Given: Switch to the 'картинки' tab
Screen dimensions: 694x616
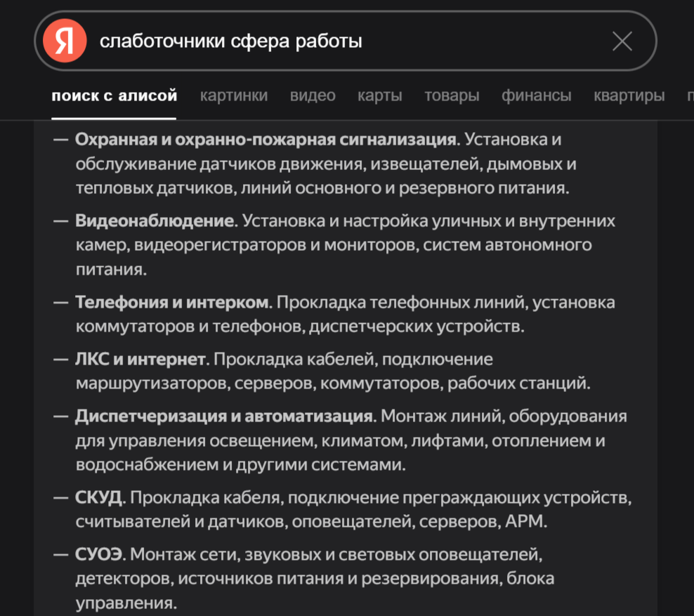Looking at the screenshot, I should [x=234, y=95].
